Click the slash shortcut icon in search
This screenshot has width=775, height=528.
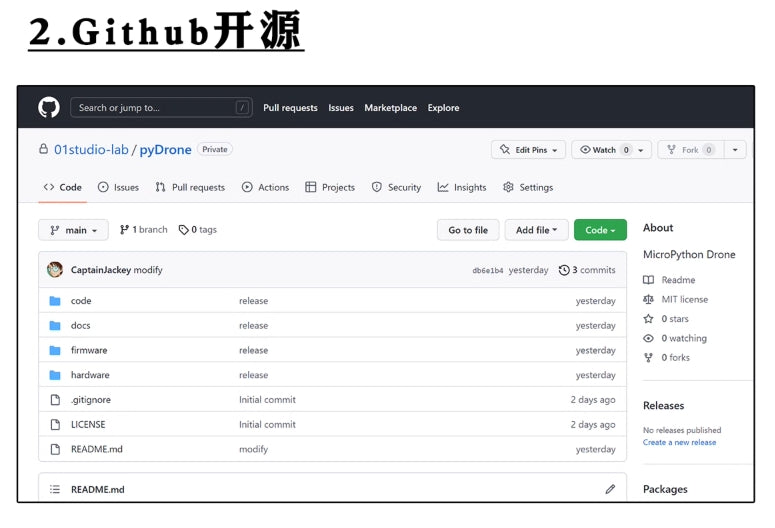click(242, 107)
